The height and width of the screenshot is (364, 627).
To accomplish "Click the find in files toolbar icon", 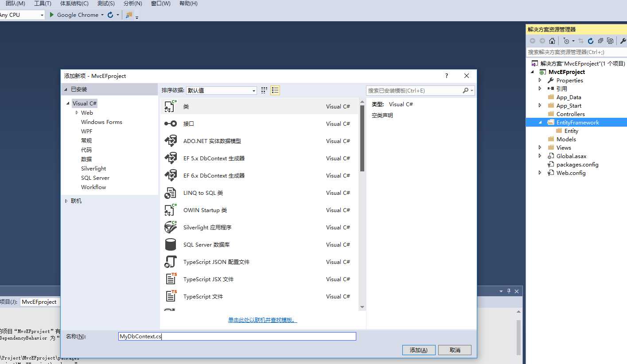I will point(129,15).
